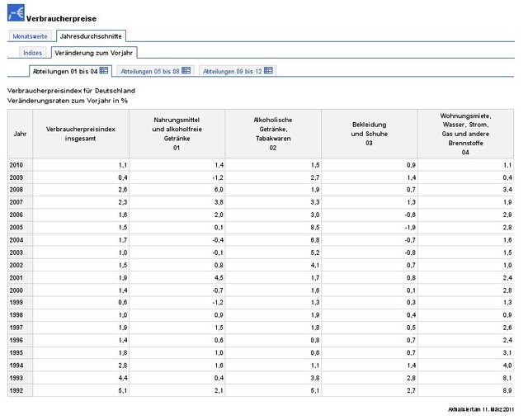The width and height of the screenshot is (528, 420).
Task: Click 8,9 housing value in 1992 row
Action: coord(507,390)
